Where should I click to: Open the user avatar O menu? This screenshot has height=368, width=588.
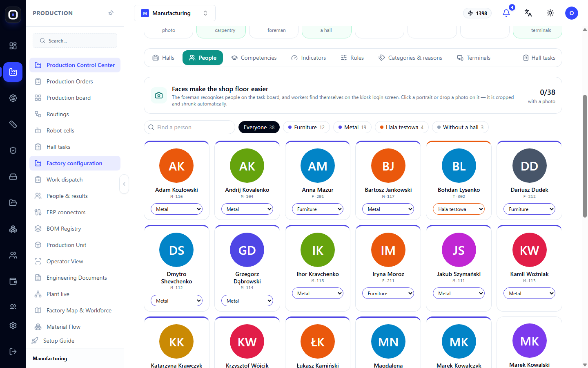(x=572, y=13)
